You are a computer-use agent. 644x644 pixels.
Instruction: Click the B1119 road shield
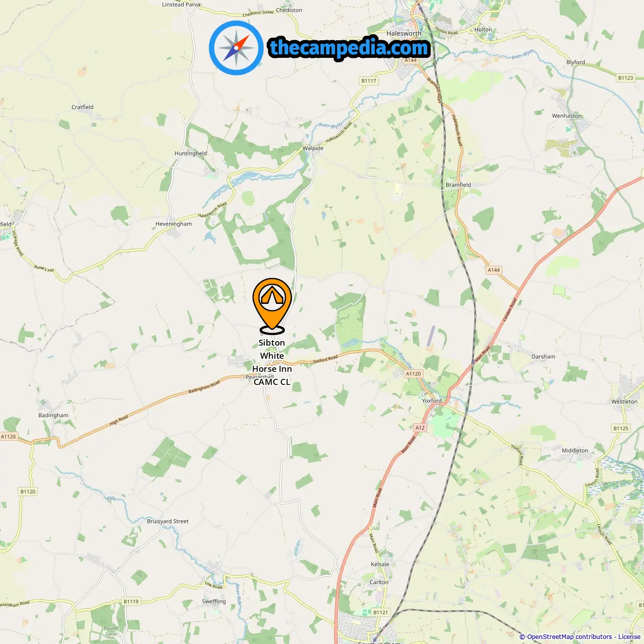pos(131,601)
